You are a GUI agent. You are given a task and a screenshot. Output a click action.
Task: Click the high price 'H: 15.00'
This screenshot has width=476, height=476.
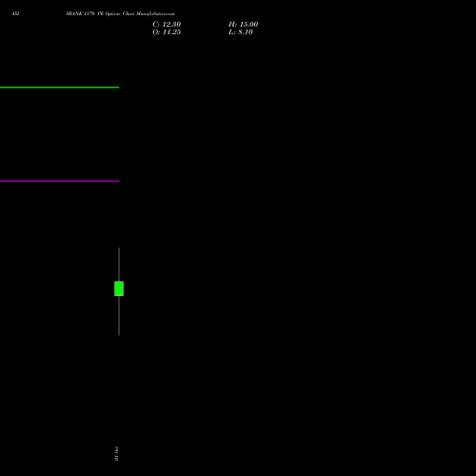pyautogui.click(x=243, y=25)
